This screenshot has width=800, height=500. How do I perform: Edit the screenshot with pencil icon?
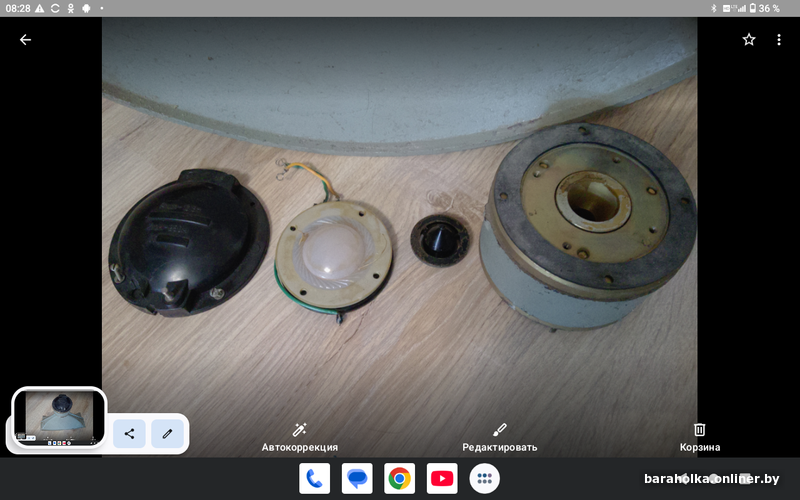coord(167,434)
